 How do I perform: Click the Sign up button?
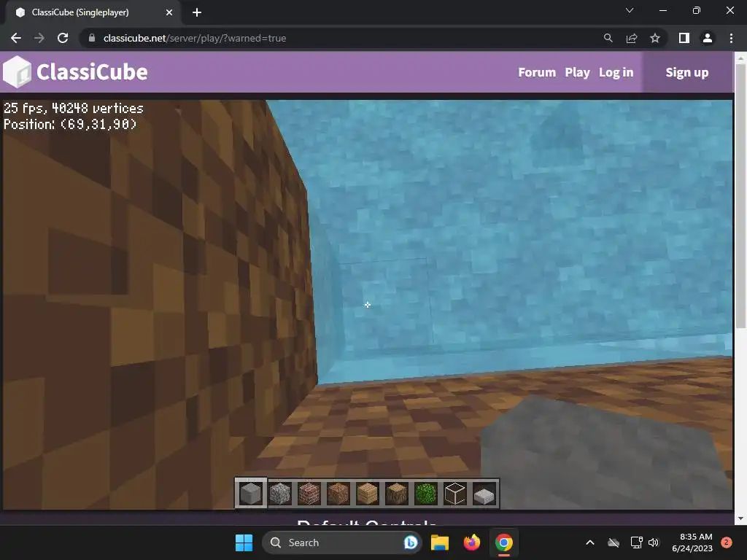coord(687,72)
